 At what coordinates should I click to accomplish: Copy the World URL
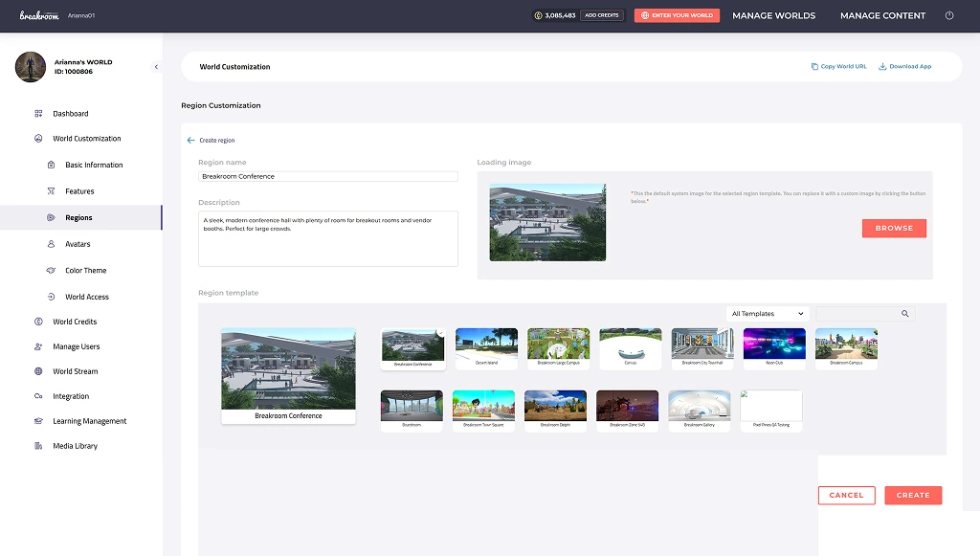838,66
